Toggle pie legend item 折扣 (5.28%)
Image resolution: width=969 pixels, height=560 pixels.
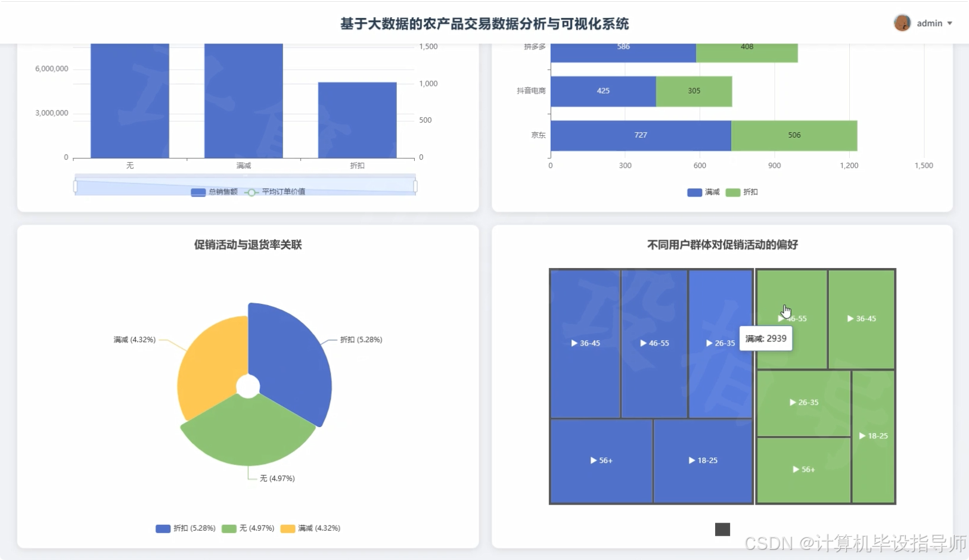(185, 528)
